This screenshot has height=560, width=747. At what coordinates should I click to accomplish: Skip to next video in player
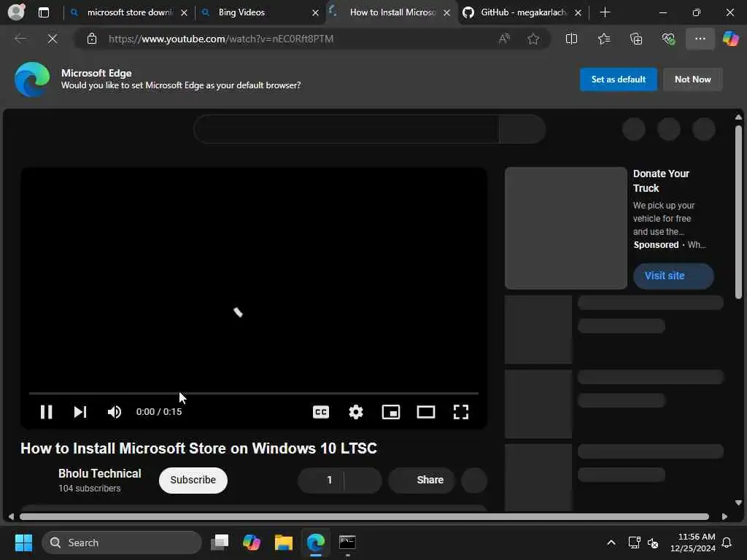click(x=80, y=412)
